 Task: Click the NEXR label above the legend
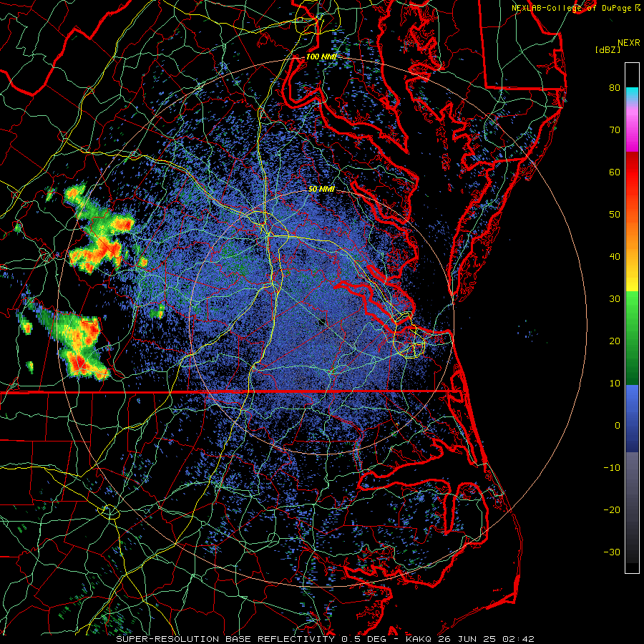point(628,43)
